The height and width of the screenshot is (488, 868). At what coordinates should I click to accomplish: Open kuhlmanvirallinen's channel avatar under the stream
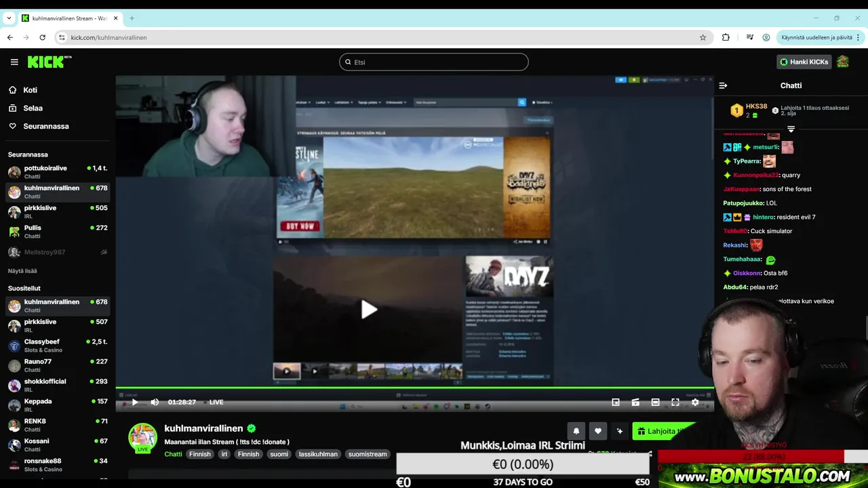tap(143, 437)
